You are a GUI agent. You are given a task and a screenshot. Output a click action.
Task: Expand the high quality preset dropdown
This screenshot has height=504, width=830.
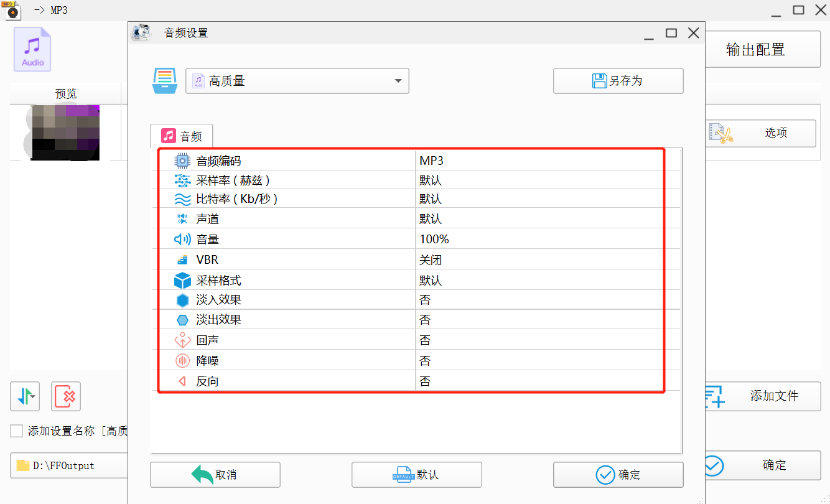(297, 81)
